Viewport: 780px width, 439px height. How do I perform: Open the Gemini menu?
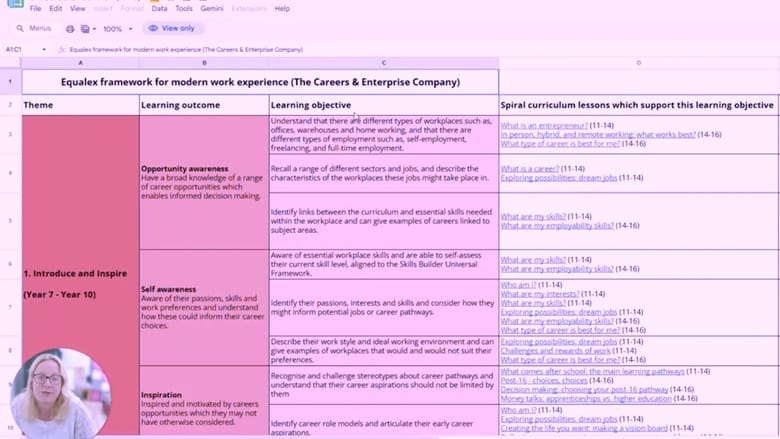click(x=212, y=8)
